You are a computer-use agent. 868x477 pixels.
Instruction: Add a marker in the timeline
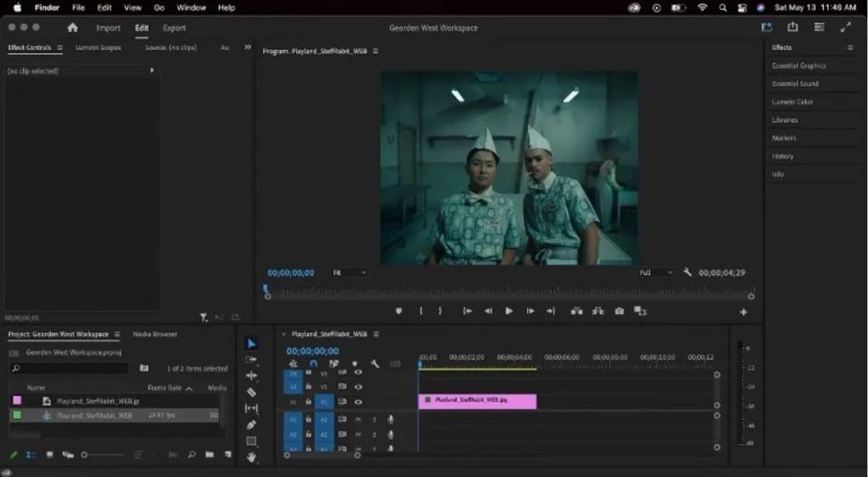(x=355, y=364)
